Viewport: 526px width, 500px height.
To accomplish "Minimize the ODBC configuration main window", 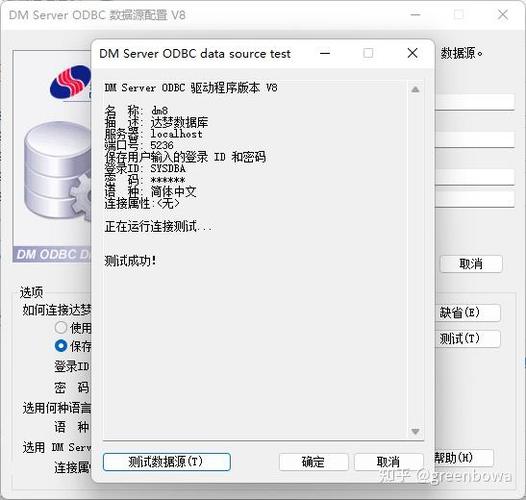I will [415, 15].
